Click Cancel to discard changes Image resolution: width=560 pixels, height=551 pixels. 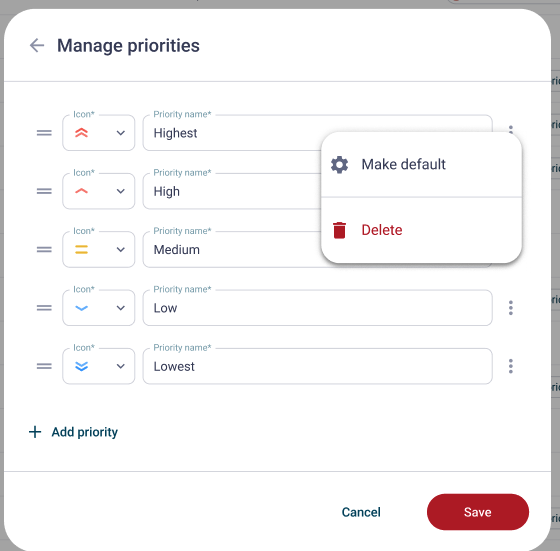(361, 512)
